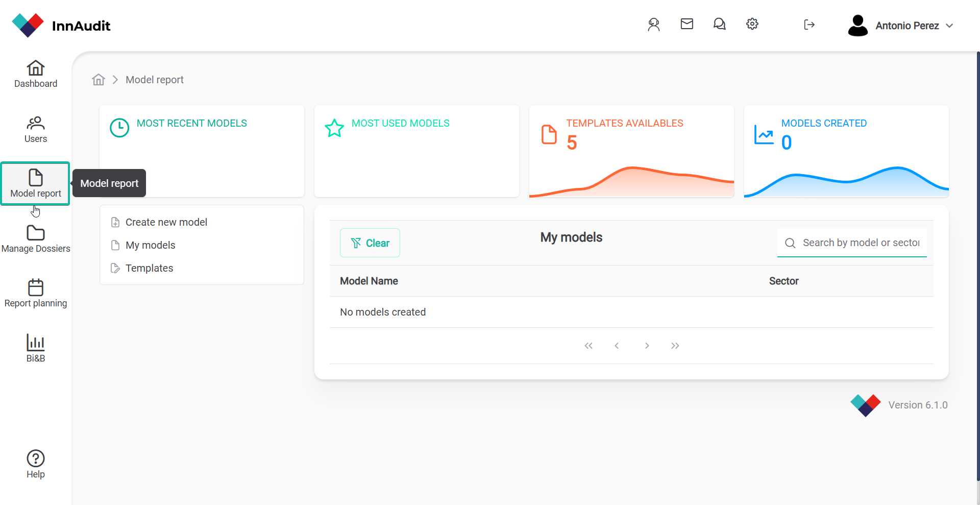This screenshot has width=980, height=505.
Task: Open the Dashboard from the sidebar
Action: [x=36, y=74]
